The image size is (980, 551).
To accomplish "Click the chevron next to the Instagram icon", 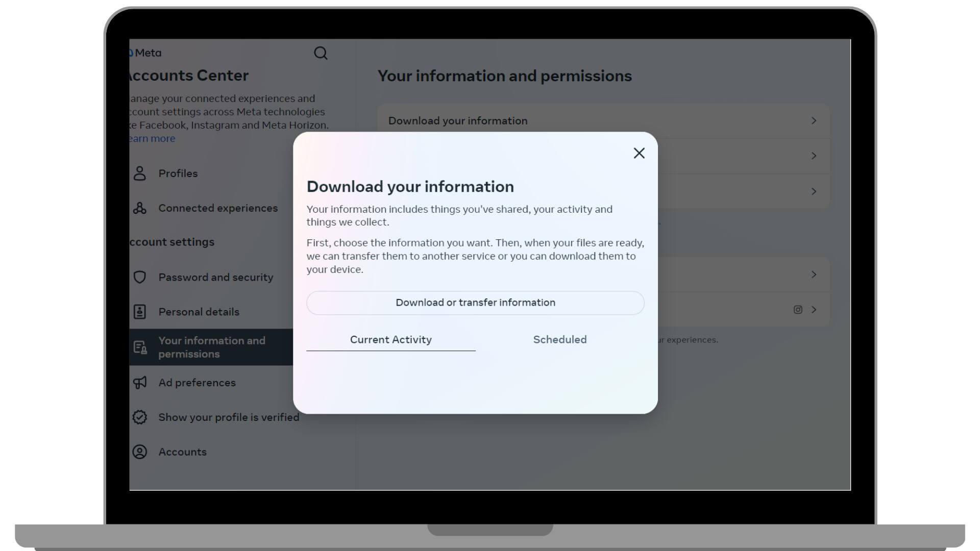I will coord(814,310).
